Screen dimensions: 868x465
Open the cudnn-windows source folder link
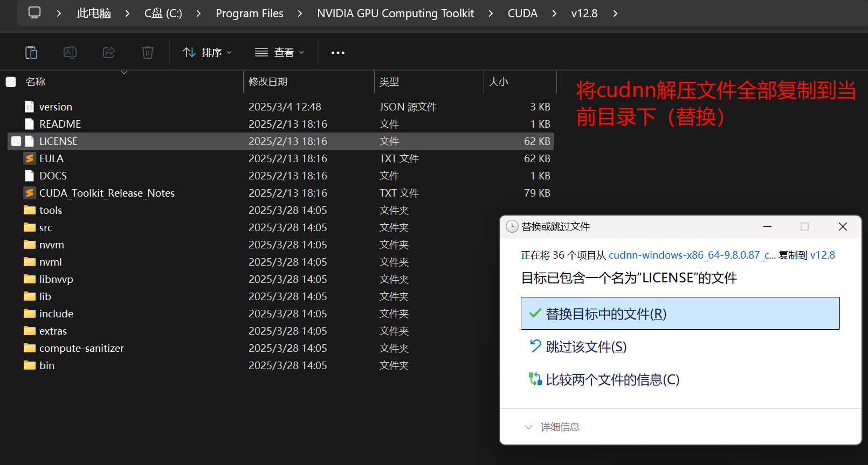692,255
